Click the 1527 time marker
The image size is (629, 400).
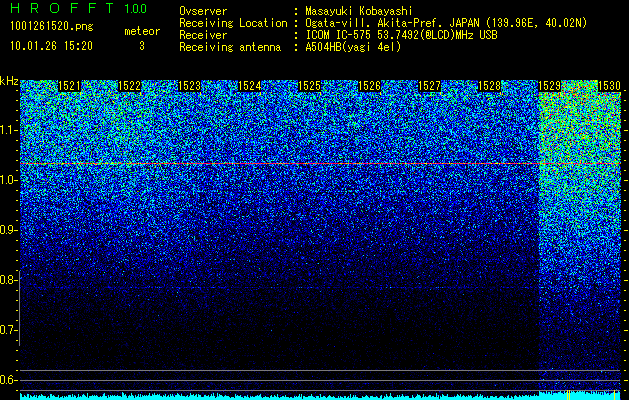tap(429, 86)
